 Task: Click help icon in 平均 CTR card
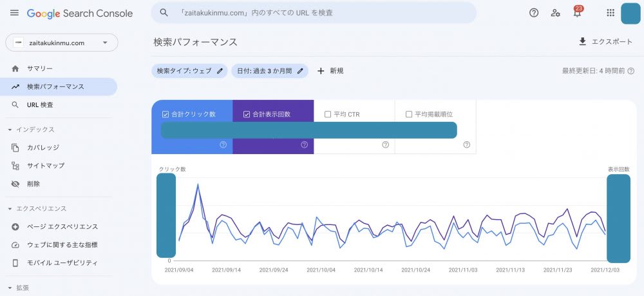click(x=385, y=144)
